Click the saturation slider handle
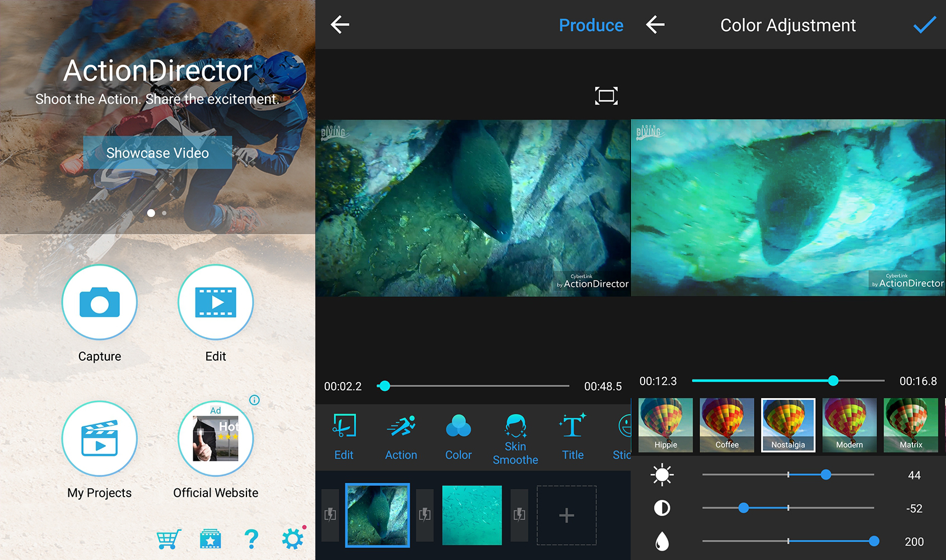 pyautogui.click(x=874, y=541)
